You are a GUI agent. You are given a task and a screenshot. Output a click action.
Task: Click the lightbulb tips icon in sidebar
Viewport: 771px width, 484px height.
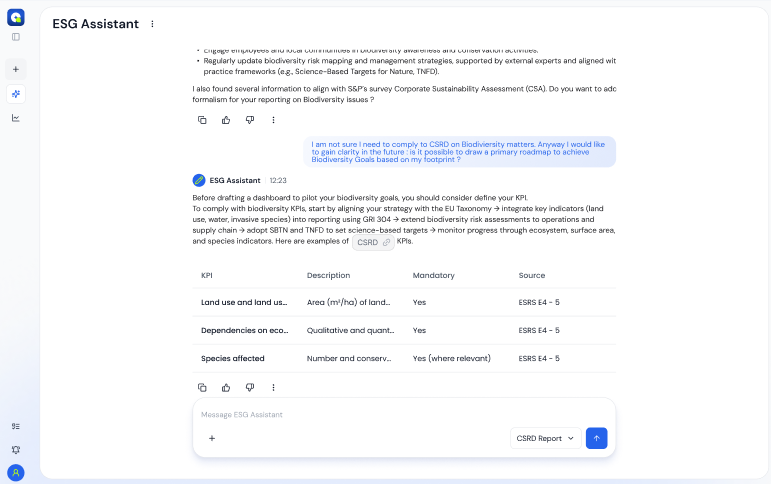tap(16, 450)
